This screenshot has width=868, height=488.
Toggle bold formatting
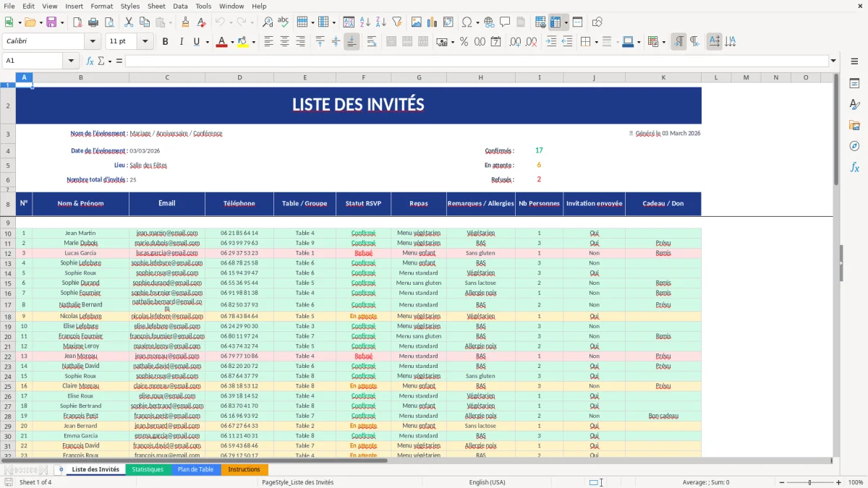pyautogui.click(x=165, y=41)
